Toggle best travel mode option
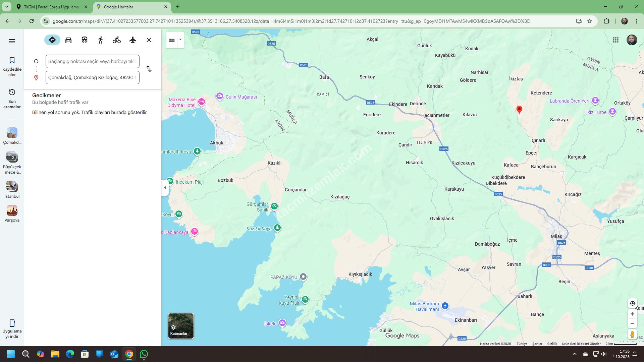 (52, 40)
